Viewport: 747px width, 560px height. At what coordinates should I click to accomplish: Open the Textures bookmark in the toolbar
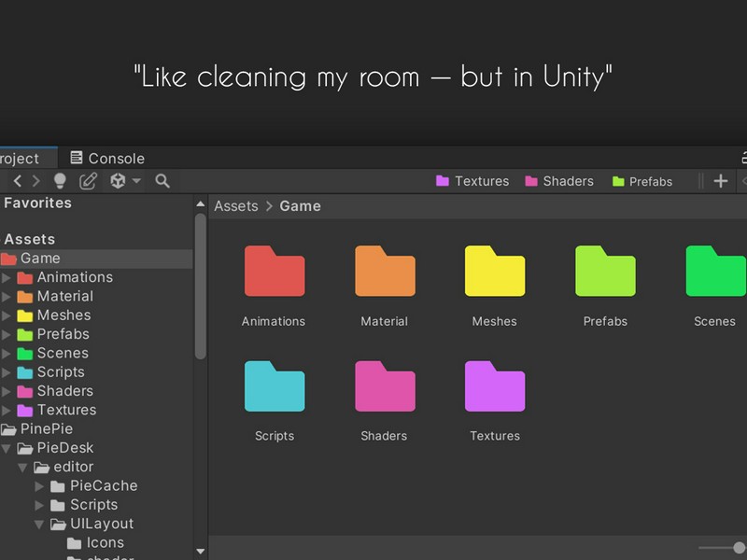coord(472,181)
